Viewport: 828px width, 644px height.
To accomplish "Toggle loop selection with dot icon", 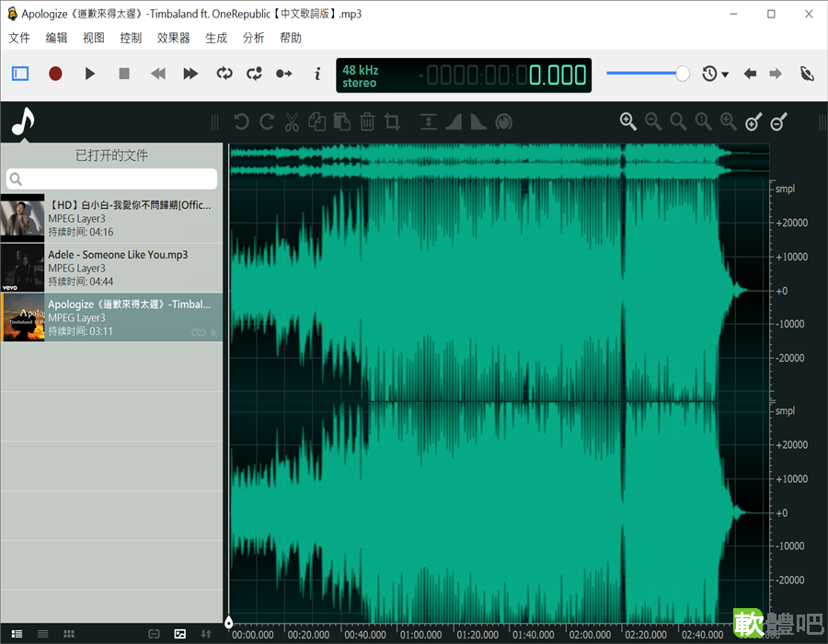I will point(255,74).
